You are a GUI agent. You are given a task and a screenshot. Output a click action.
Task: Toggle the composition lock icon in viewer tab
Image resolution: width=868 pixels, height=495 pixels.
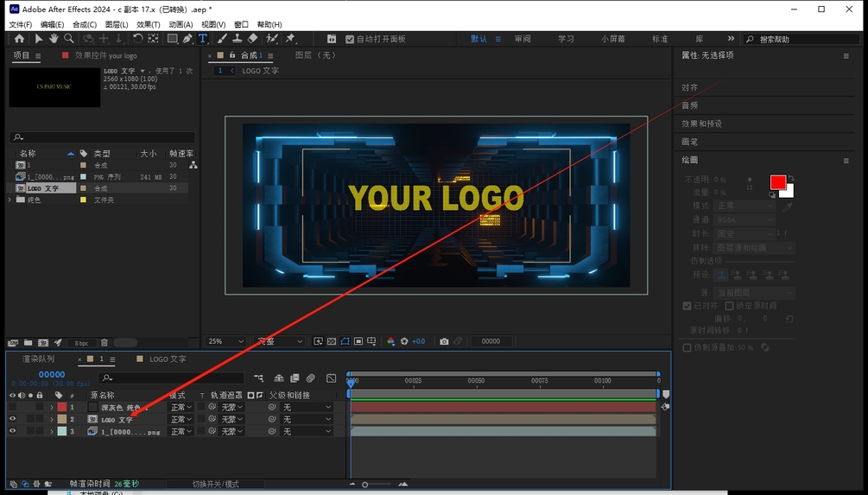coord(232,55)
